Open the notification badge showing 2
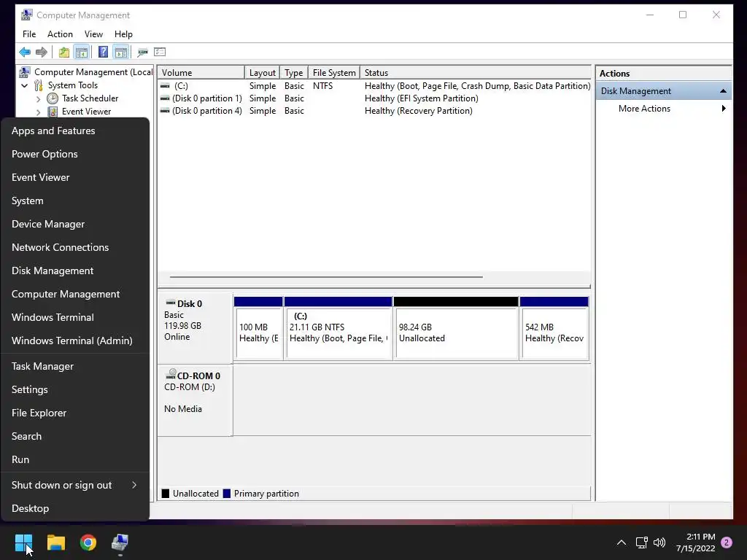This screenshot has width=747, height=560. (x=727, y=542)
